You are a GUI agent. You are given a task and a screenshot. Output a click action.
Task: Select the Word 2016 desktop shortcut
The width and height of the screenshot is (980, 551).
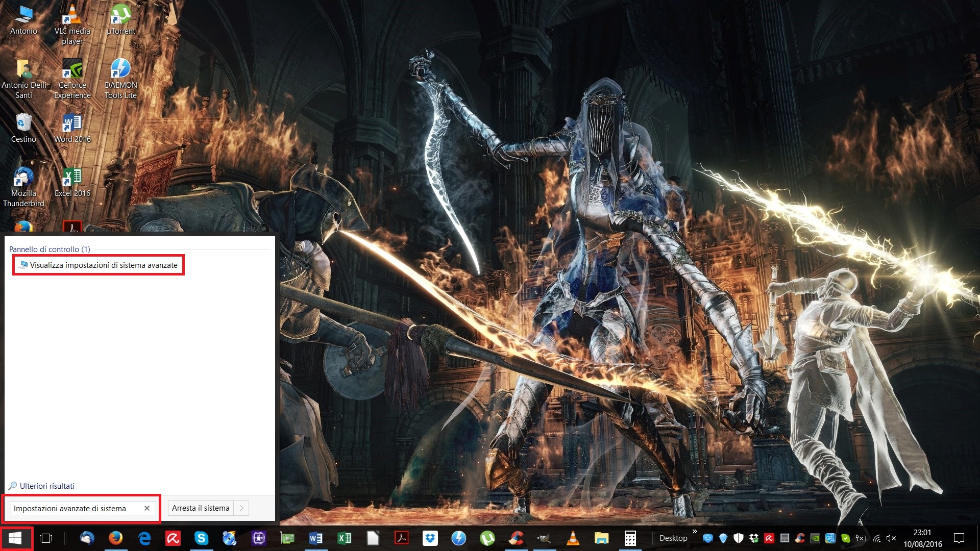click(72, 129)
